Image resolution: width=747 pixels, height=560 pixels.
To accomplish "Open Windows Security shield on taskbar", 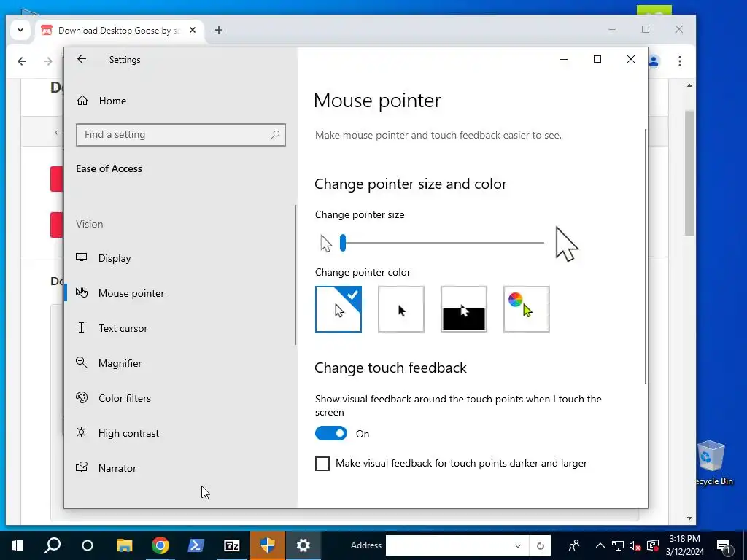I will point(267,545).
